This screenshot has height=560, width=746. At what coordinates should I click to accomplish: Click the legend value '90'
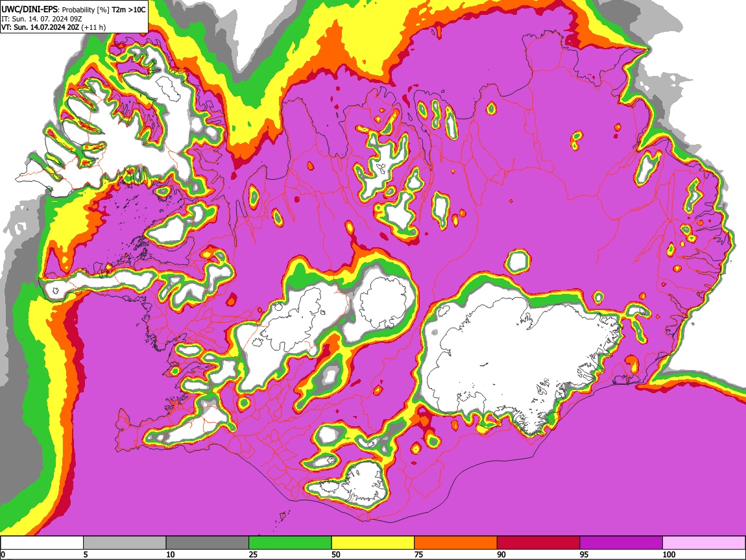(x=501, y=554)
